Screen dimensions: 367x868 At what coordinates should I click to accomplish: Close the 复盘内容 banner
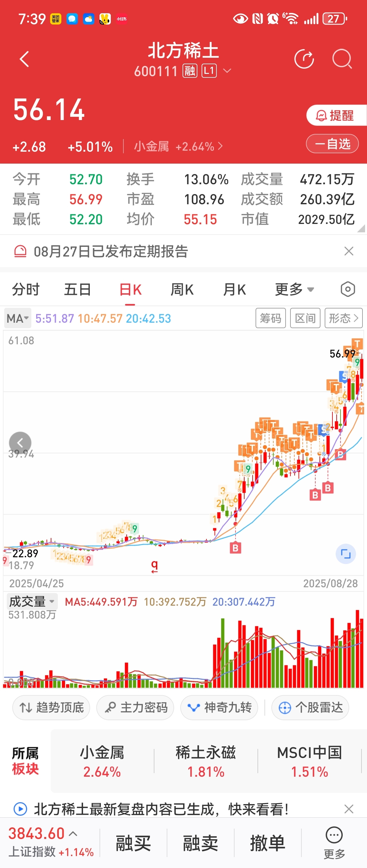click(x=349, y=809)
